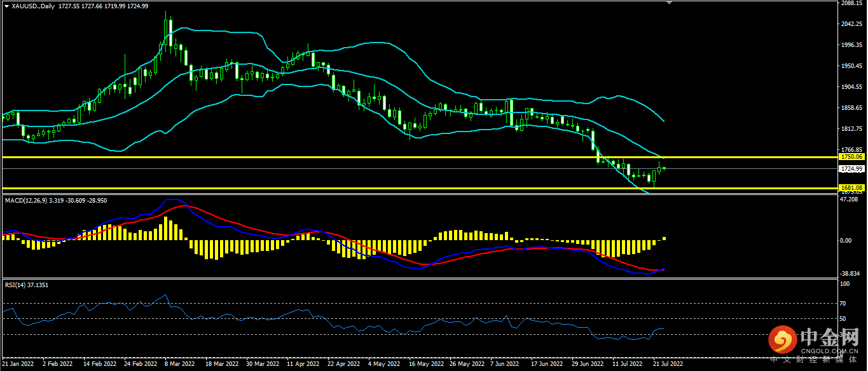Click MACD scale value 0.00

click(x=846, y=241)
